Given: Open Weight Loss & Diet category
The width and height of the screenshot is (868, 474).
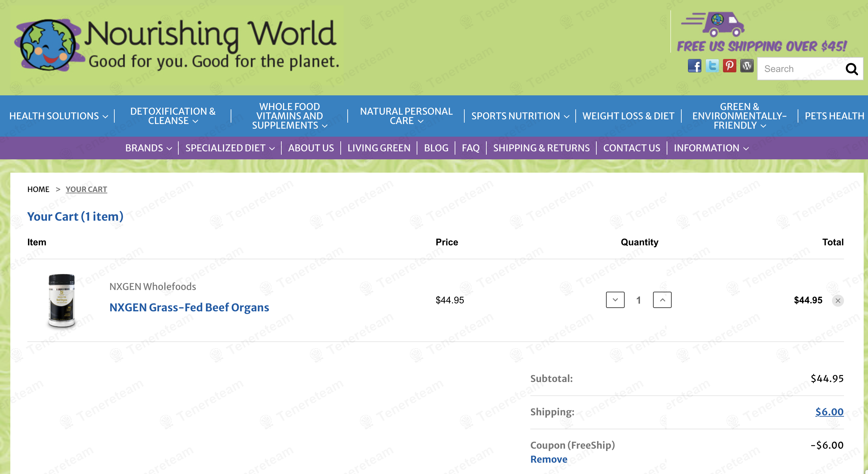Looking at the screenshot, I should pyautogui.click(x=628, y=116).
